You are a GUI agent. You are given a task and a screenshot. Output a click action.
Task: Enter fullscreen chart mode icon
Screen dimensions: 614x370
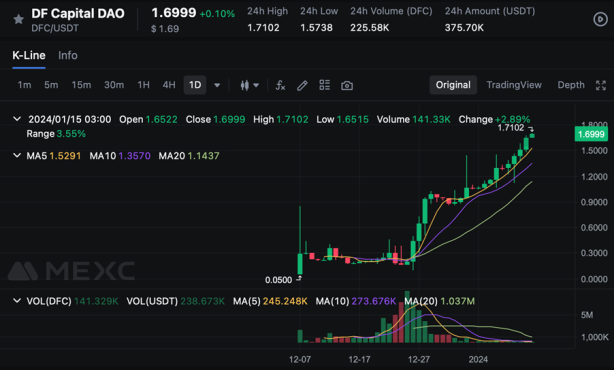tap(601, 85)
